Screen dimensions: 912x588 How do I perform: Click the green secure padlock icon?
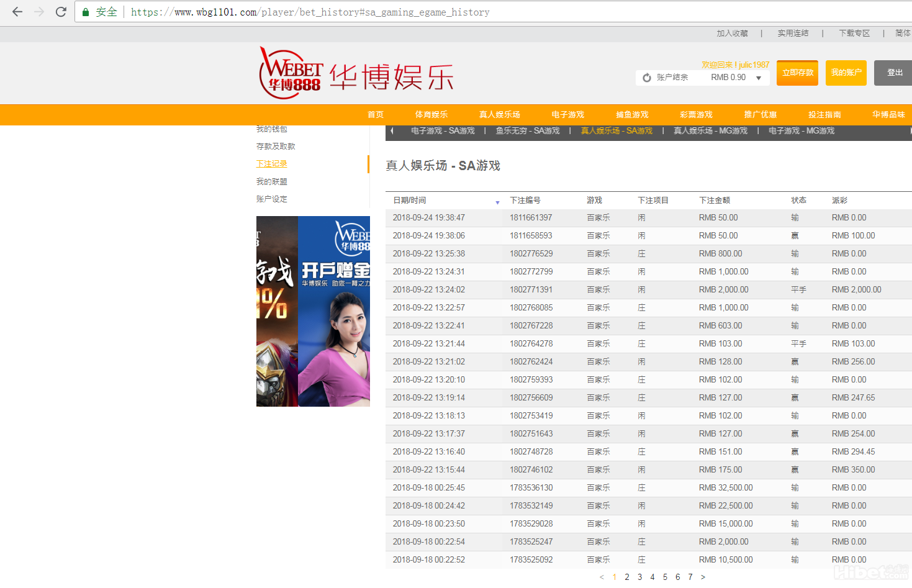pos(86,12)
